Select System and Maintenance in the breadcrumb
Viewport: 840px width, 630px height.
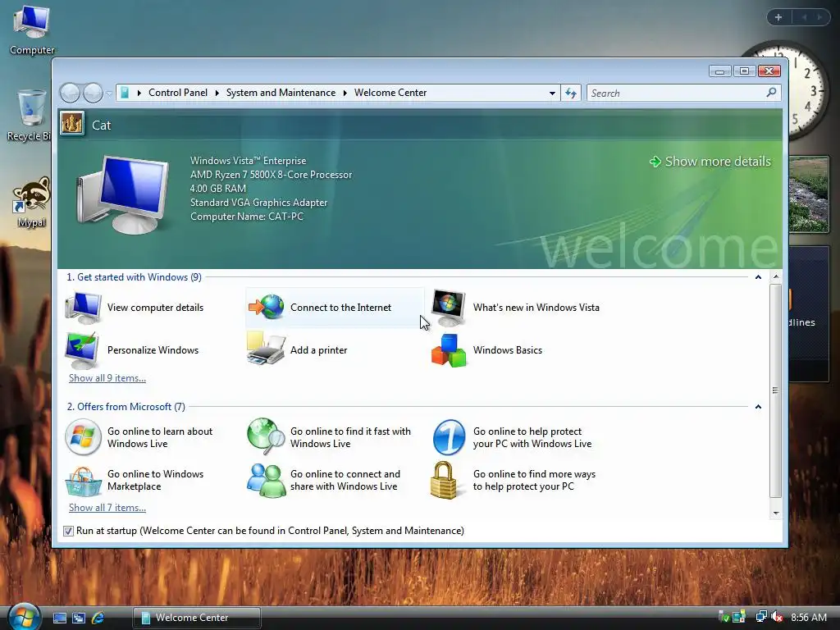click(281, 93)
